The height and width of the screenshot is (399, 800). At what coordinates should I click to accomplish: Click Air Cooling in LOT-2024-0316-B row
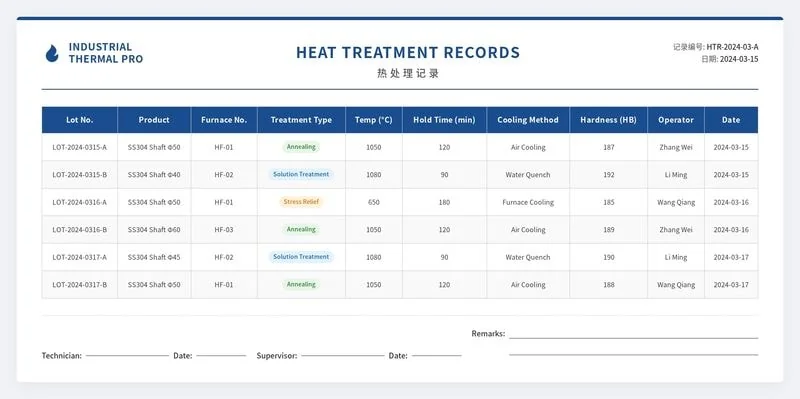point(528,230)
